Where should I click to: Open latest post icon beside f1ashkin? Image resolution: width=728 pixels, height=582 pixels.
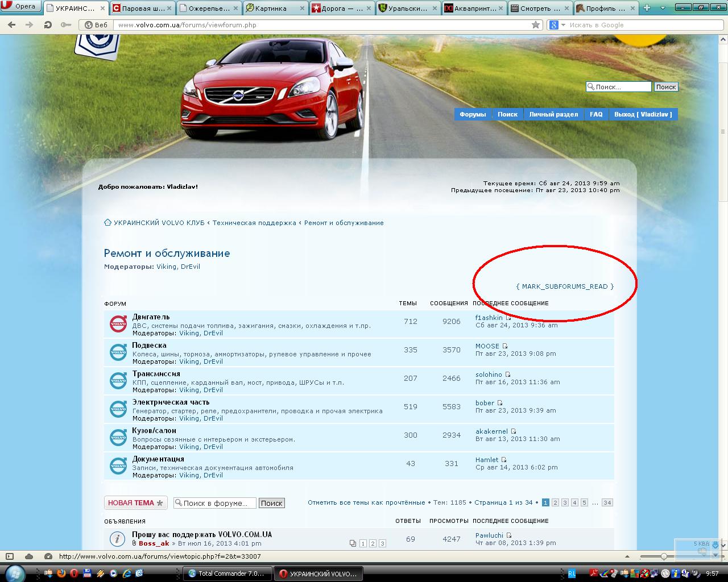click(x=508, y=318)
